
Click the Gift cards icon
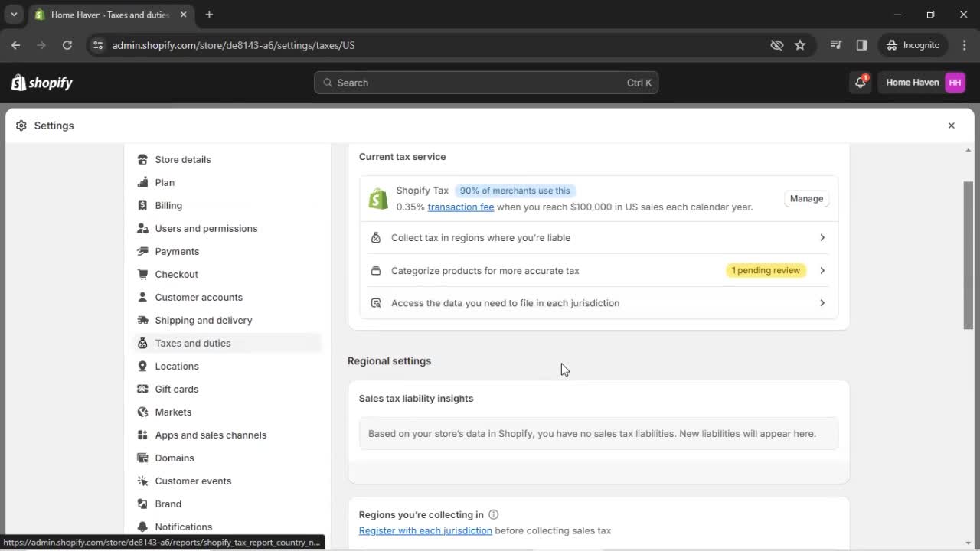point(142,389)
